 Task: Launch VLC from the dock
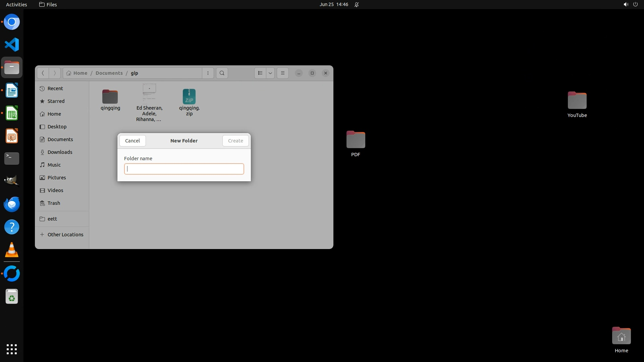tap(12, 250)
